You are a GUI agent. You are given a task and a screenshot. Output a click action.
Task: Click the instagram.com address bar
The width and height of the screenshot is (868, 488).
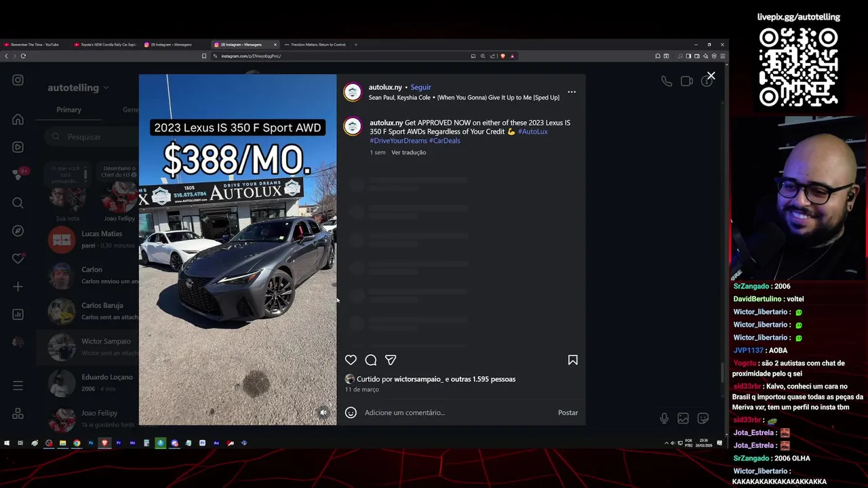(x=339, y=56)
